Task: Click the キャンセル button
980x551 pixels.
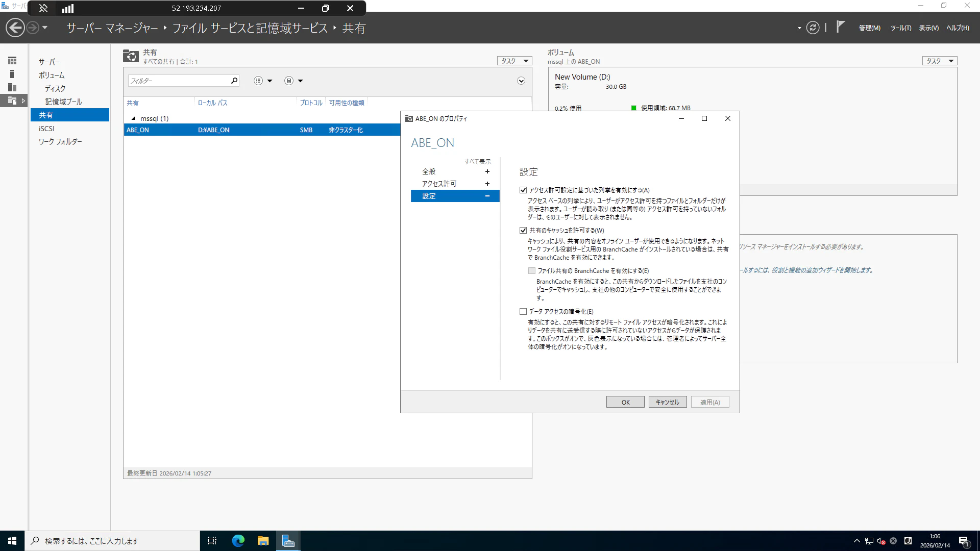Action: coord(667,402)
